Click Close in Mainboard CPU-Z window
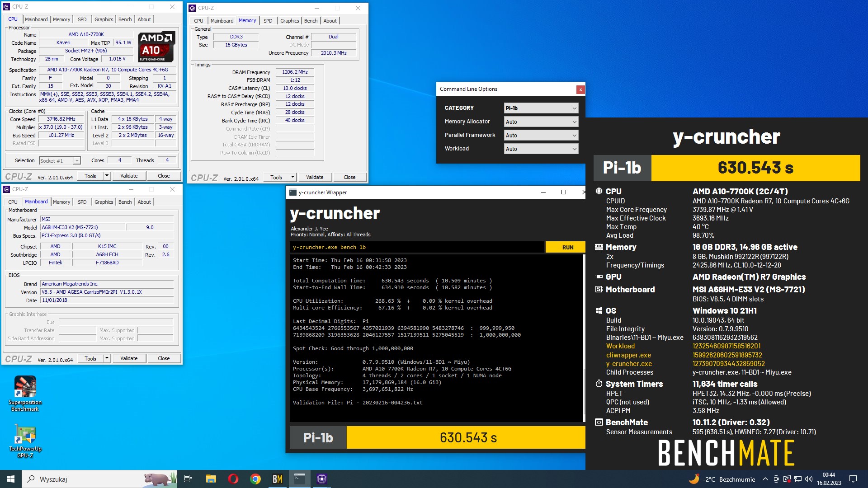 tap(164, 358)
